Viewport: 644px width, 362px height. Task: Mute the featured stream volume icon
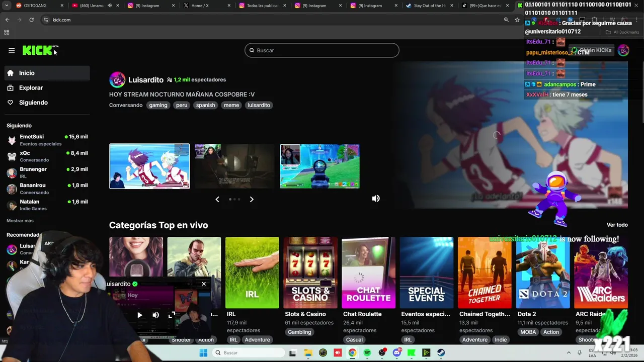coord(376,199)
